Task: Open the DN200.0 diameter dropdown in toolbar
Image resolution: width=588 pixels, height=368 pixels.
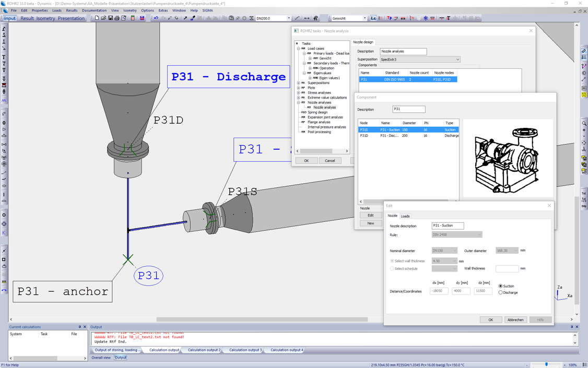Action: (289, 18)
